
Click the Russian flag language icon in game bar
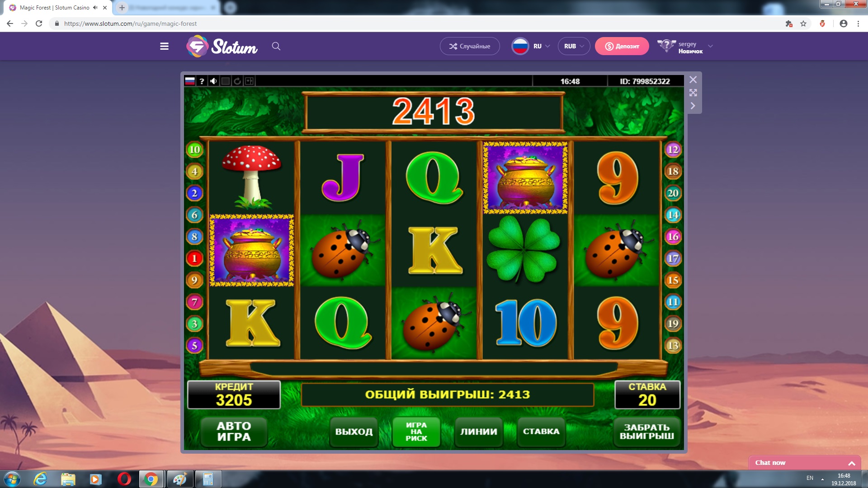pyautogui.click(x=190, y=81)
